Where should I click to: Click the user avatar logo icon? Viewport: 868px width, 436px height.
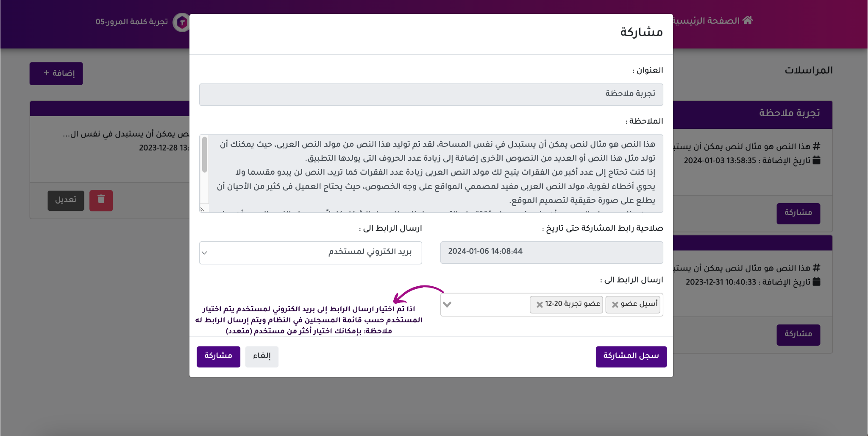(182, 22)
